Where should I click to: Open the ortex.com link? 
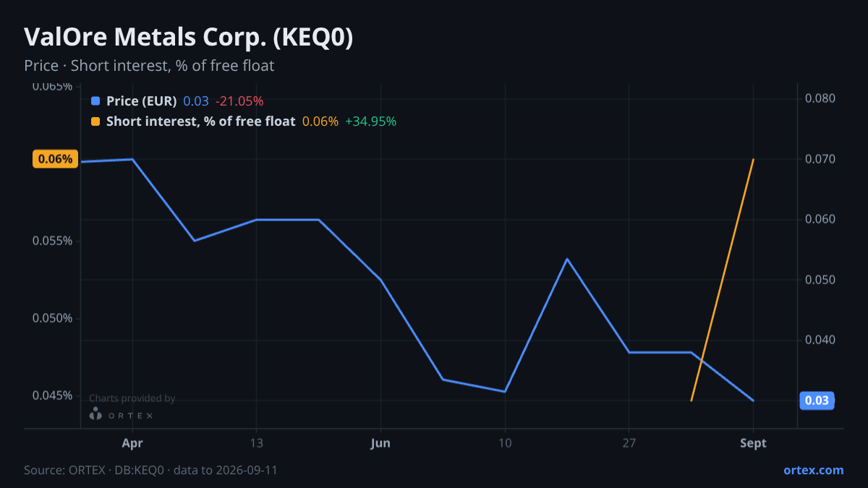tap(814, 470)
